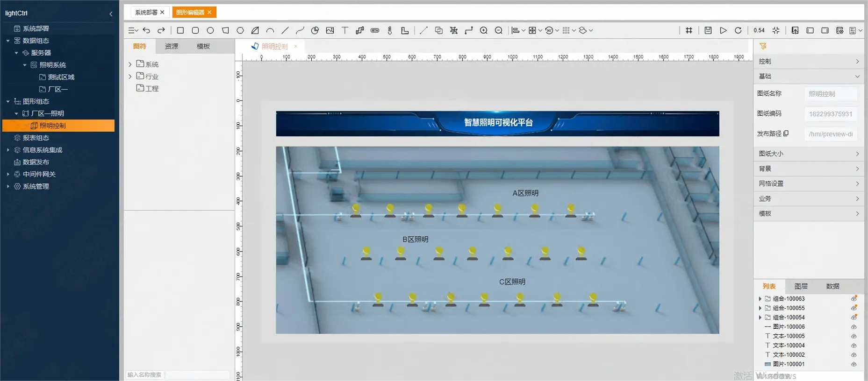Click the zoom in magnifier
This screenshot has height=381, width=868.
(484, 30)
